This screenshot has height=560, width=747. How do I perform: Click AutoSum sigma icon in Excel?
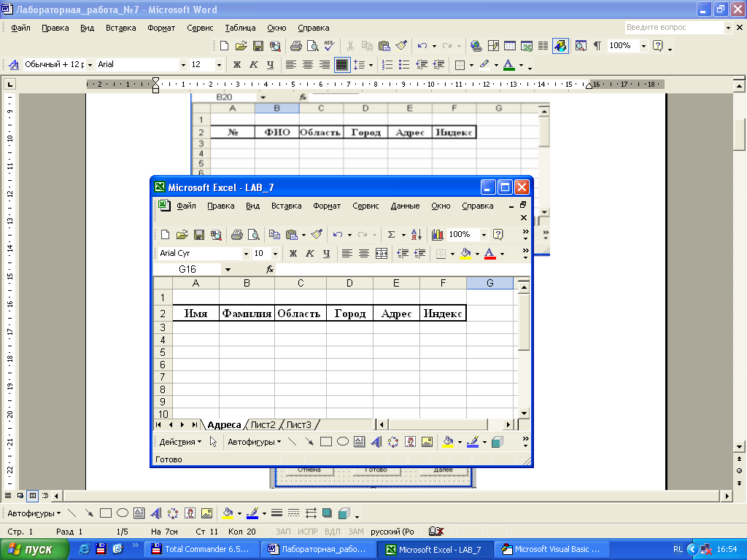tap(391, 234)
